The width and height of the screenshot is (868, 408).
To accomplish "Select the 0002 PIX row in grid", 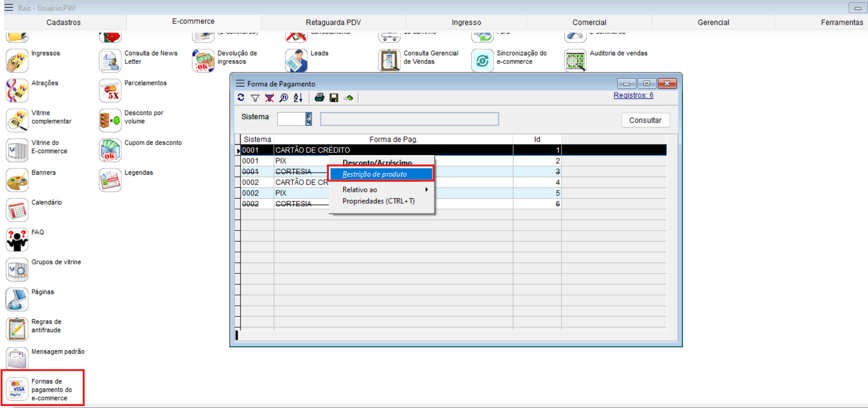I will 286,193.
